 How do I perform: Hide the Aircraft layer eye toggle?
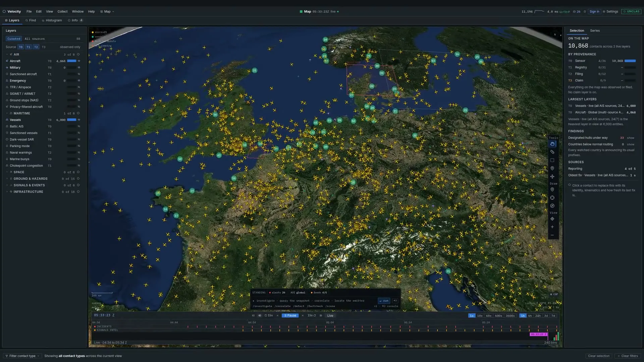click(x=79, y=61)
